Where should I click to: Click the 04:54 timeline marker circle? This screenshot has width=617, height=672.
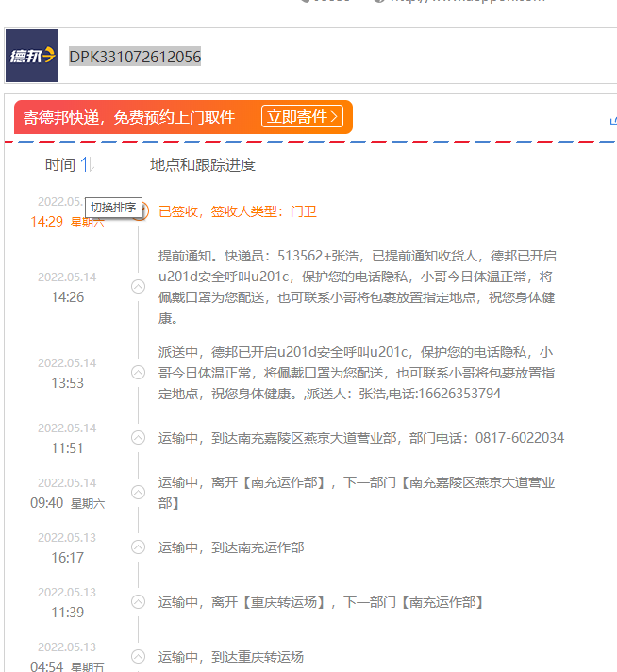138,656
